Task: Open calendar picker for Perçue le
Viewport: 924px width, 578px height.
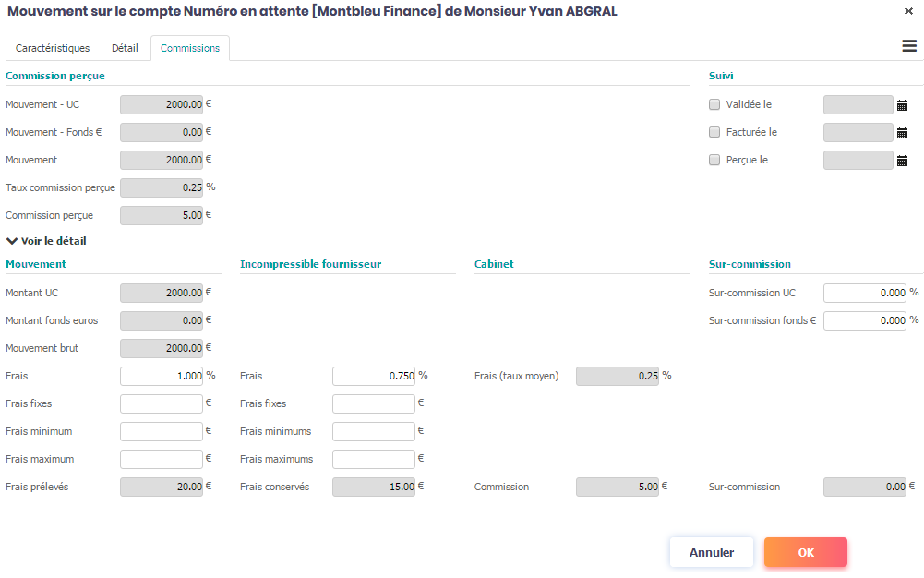Action: tap(903, 161)
